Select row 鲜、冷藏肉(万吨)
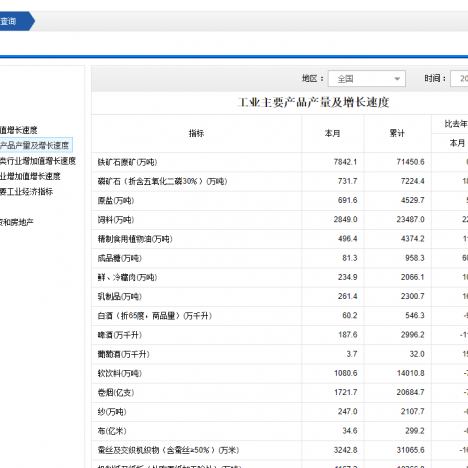Screen dimensions: 468x468 click(x=280, y=278)
